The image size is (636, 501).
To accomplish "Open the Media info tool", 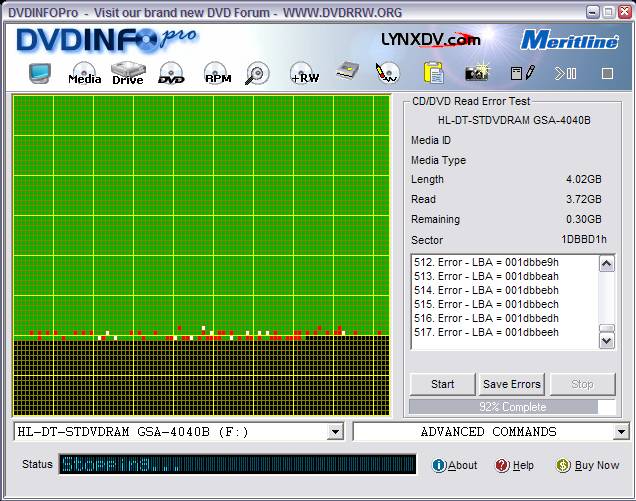I will coord(84,73).
